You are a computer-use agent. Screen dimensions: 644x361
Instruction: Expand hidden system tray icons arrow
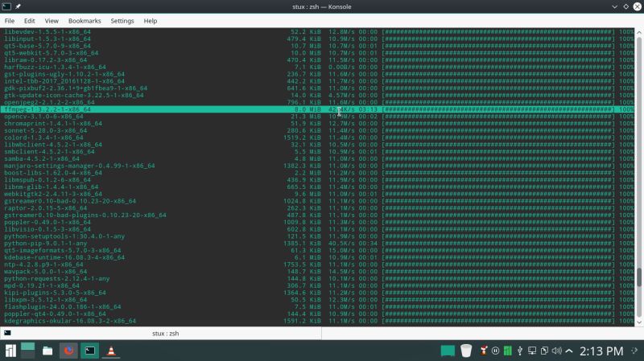coord(569,351)
